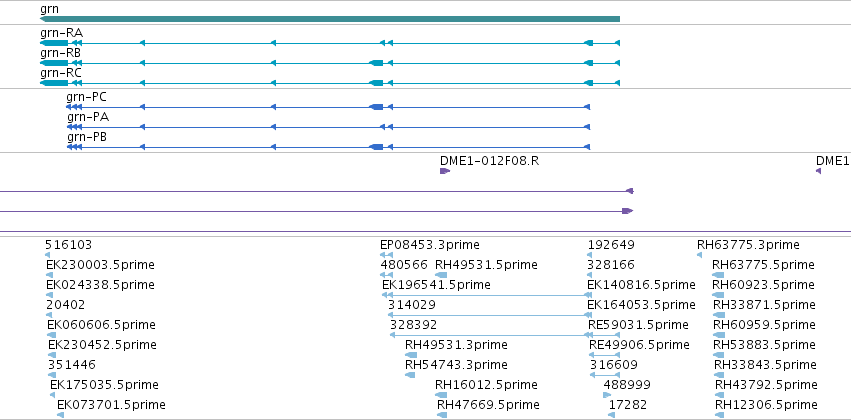Click the grn-RB large middle exon block

(x=376, y=63)
